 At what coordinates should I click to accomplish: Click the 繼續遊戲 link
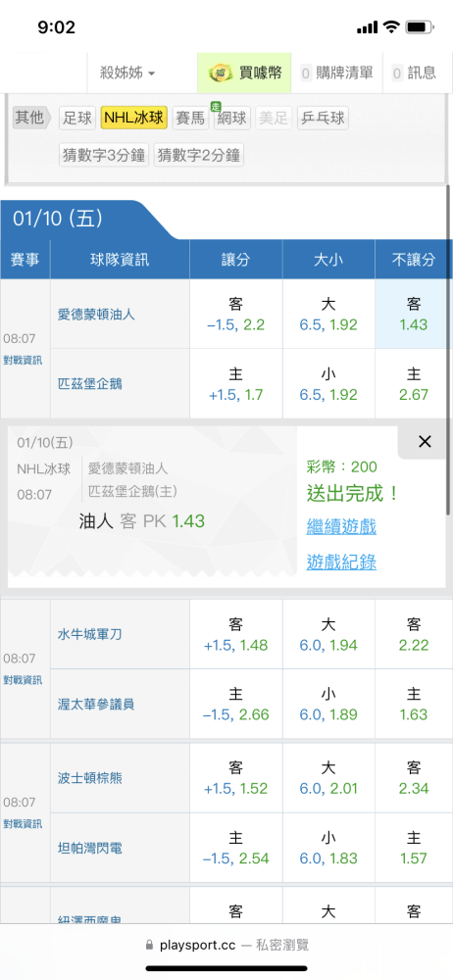(x=341, y=526)
